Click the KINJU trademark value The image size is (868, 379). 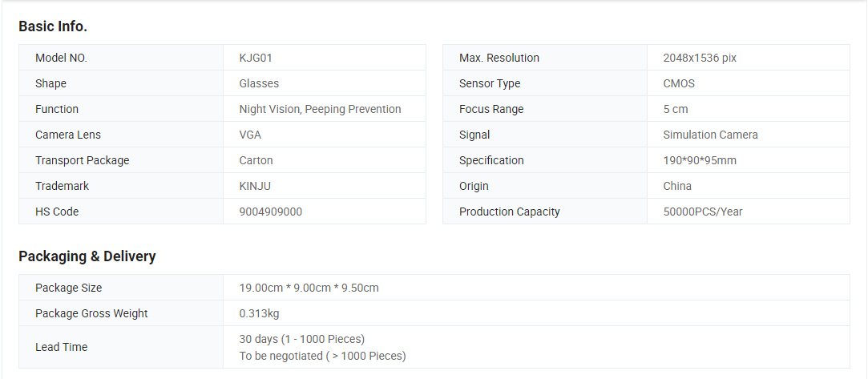[256, 186]
